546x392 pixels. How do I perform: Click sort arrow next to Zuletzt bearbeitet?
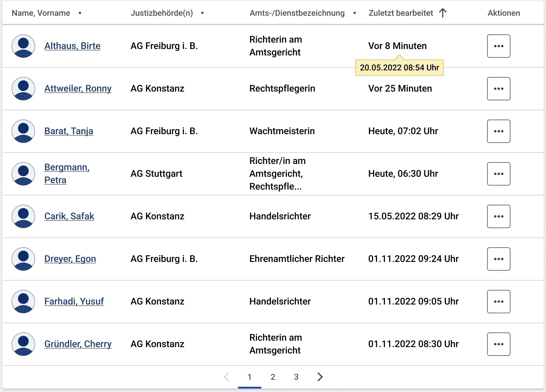(443, 13)
